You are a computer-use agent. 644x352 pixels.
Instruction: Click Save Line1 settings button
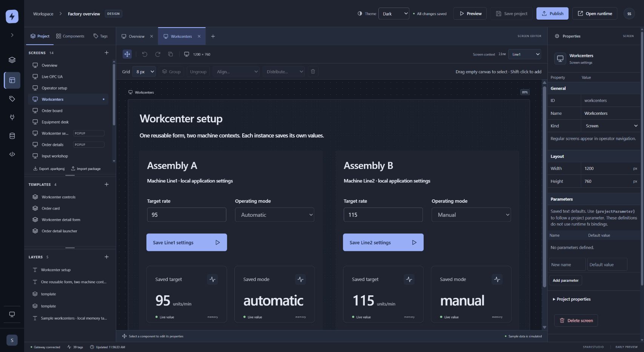pyautogui.click(x=187, y=242)
